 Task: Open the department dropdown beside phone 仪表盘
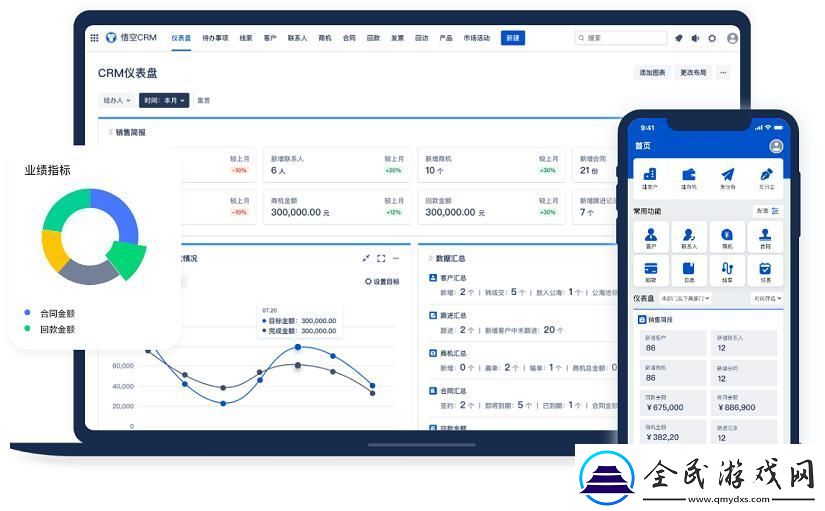click(x=686, y=298)
